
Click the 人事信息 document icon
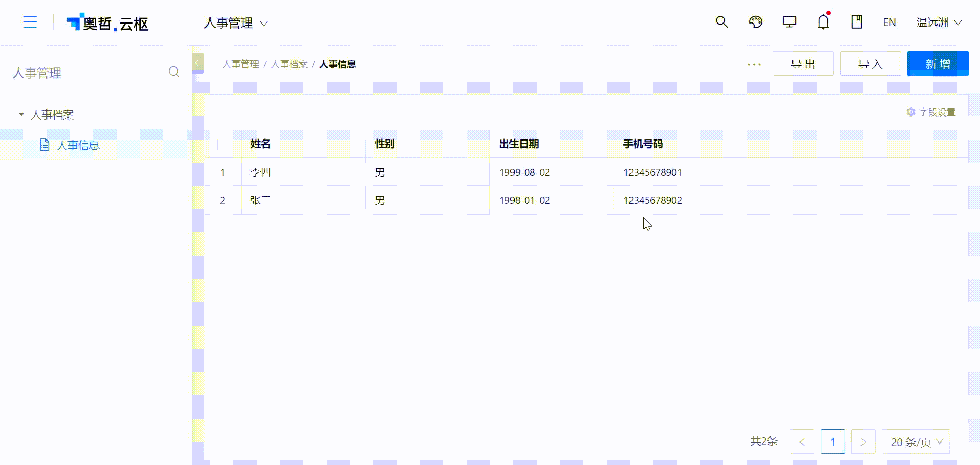coord(44,145)
